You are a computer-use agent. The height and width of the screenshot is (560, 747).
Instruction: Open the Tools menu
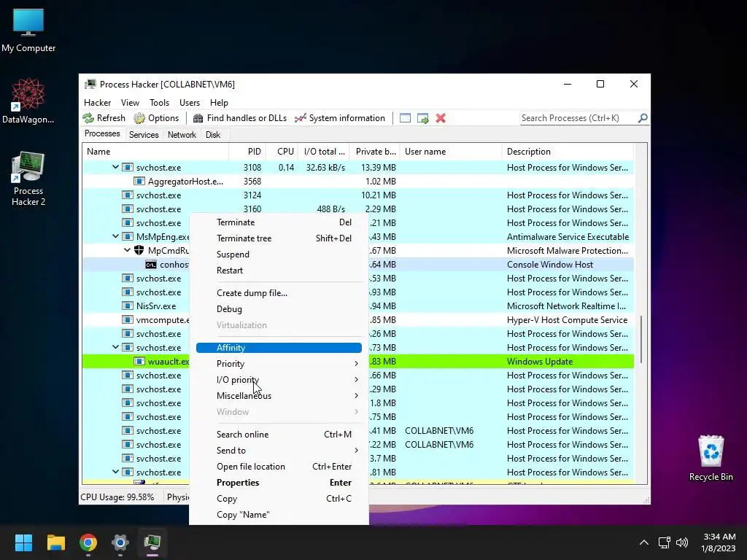[x=159, y=103]
